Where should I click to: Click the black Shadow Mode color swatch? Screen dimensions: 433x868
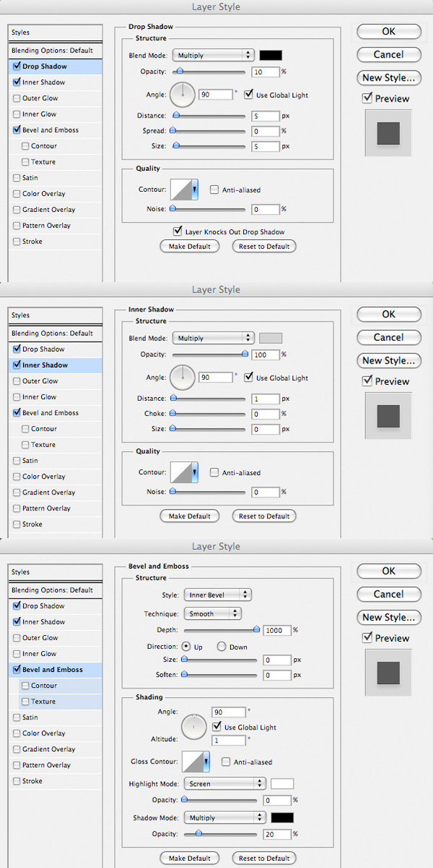(x=282, y=818)
